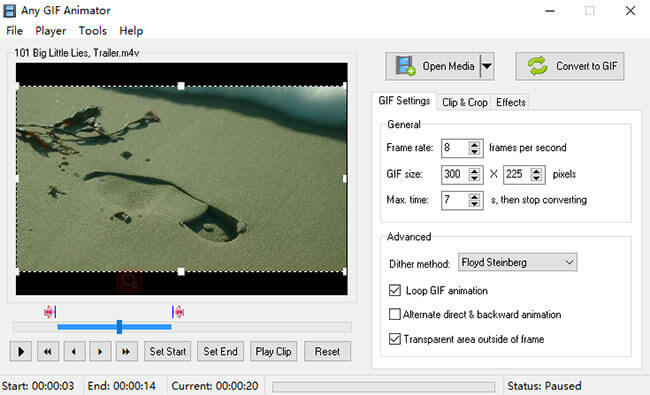Viewport: 650px width, 395px height.
Task: Expand the Open Media dropdown arrow
Action: coord(487,66)
